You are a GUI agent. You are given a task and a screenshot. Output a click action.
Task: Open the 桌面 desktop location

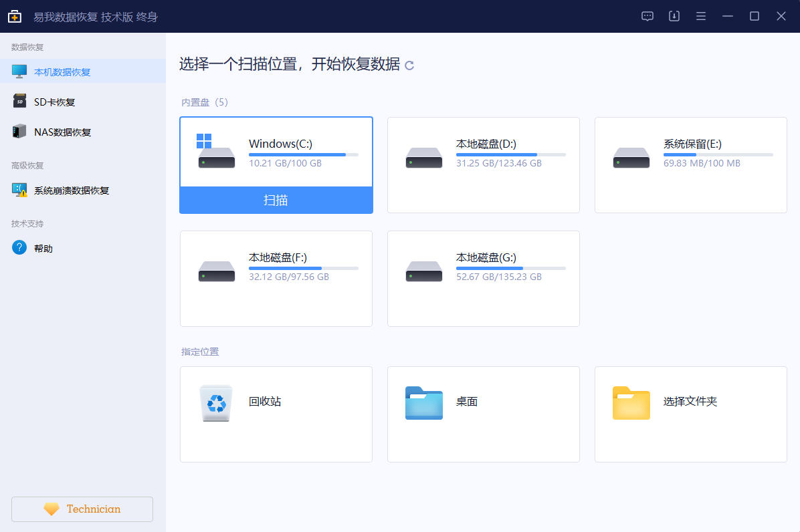pyautogui.click(x=483, y=414)
